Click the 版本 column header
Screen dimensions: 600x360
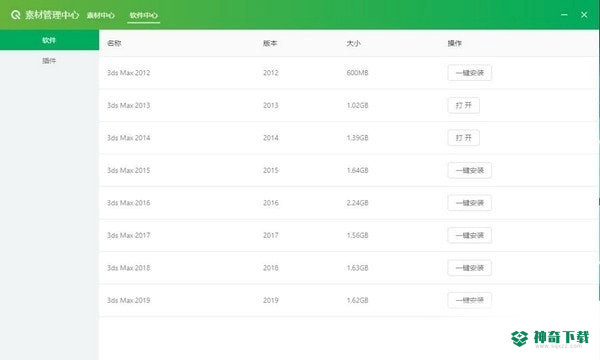click(270, 43)
